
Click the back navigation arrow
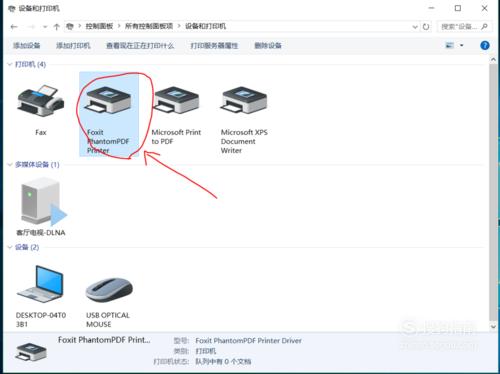[14, 27]
